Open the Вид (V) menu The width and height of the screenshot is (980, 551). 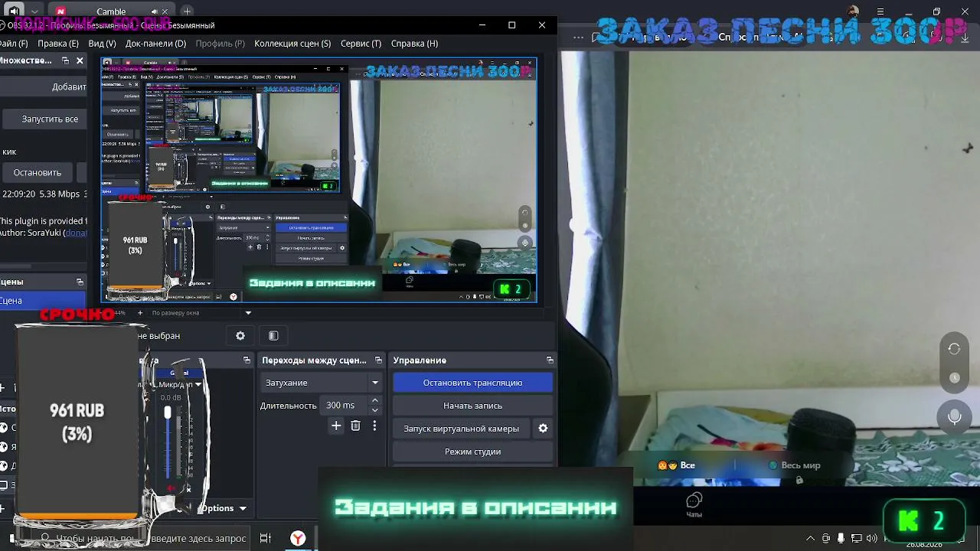102,44
